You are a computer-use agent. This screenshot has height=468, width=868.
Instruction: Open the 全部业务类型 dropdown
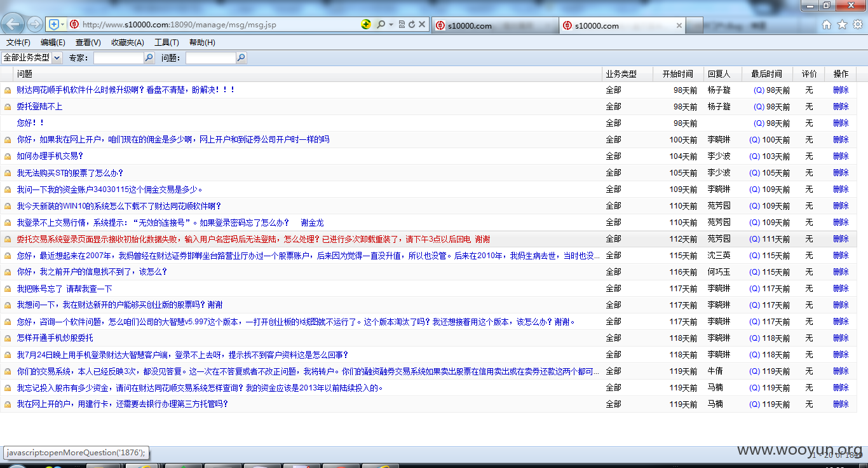coord(32,58)
